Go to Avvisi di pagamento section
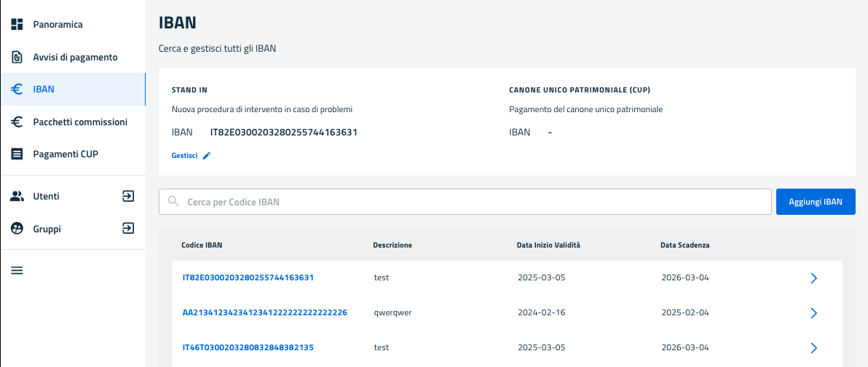 click(x=75, y=57)
